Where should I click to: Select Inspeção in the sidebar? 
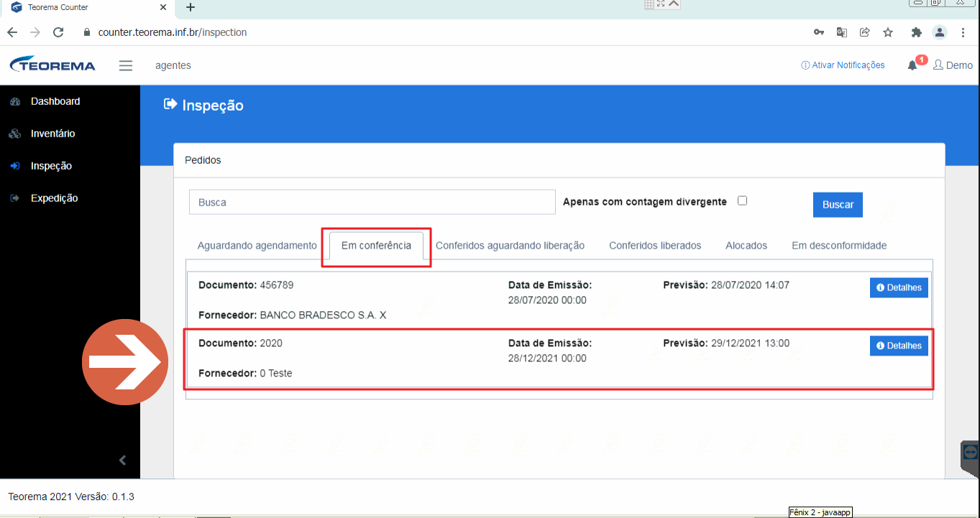click(x=51, y=166)
